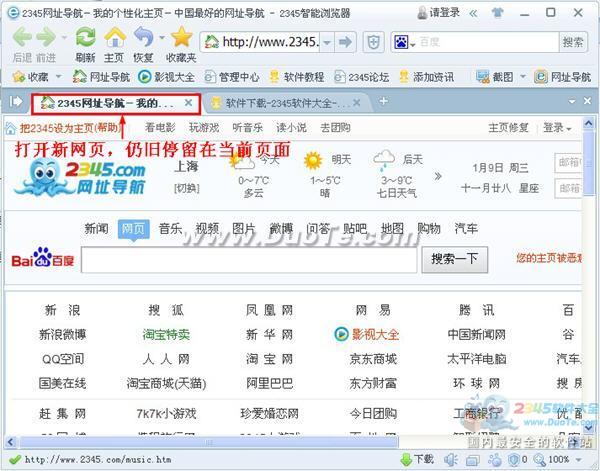This screenshot has width=600, height=471.
Task: Go to the Home page (主页) icon
Action: click(114, 39)
